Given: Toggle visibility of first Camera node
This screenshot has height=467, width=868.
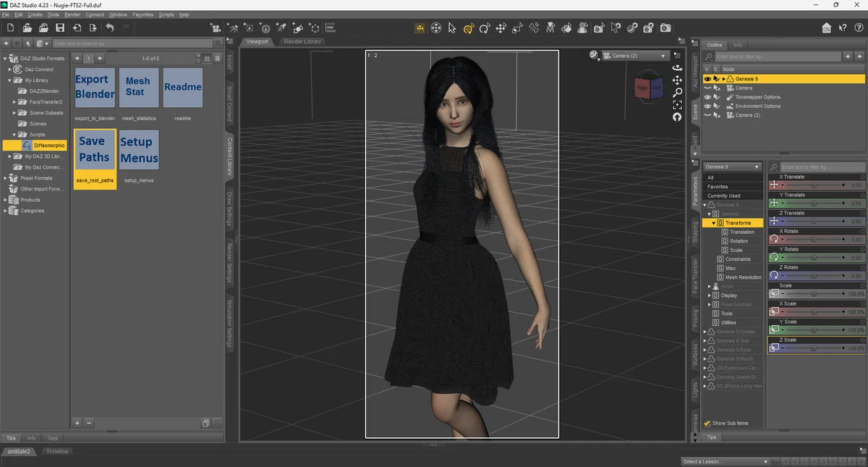Looking at the screenshot, I should 707,88.
